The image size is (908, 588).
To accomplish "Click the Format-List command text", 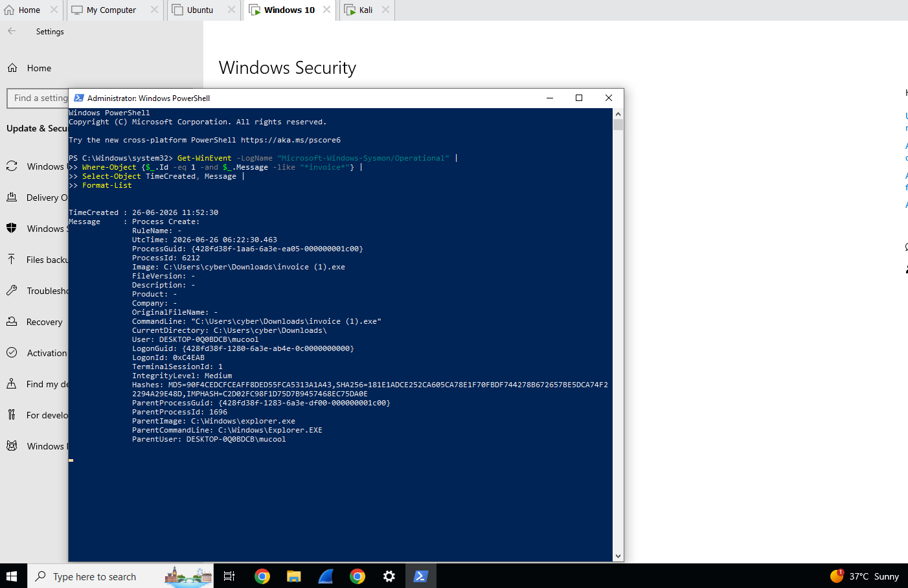I will (107, 185).
